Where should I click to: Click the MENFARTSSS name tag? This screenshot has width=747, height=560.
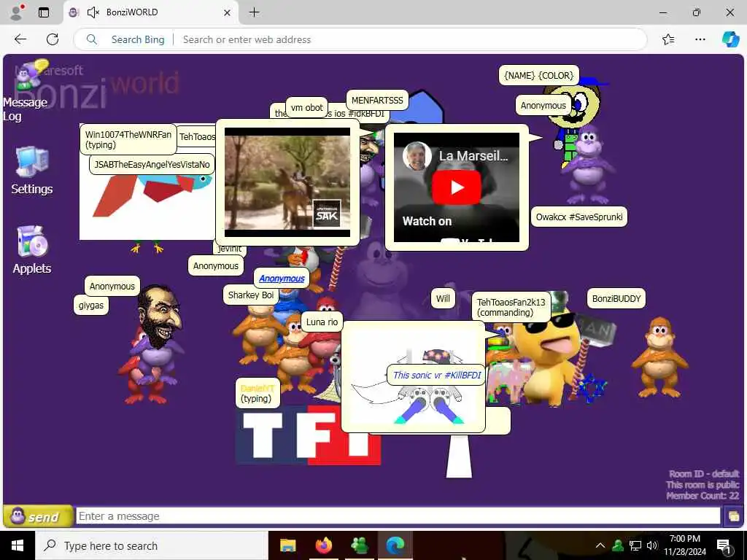point(377,101)
